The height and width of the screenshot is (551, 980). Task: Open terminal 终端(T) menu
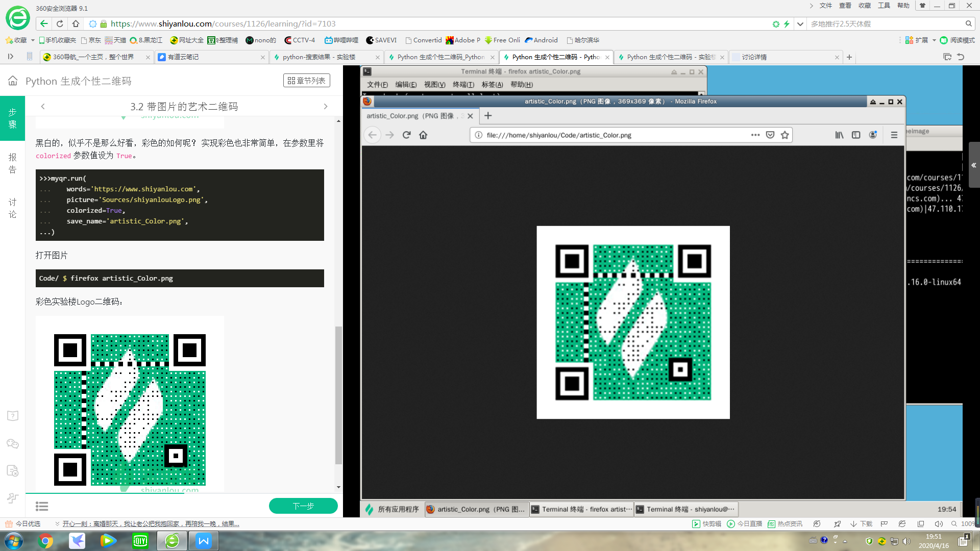[463, 85]
